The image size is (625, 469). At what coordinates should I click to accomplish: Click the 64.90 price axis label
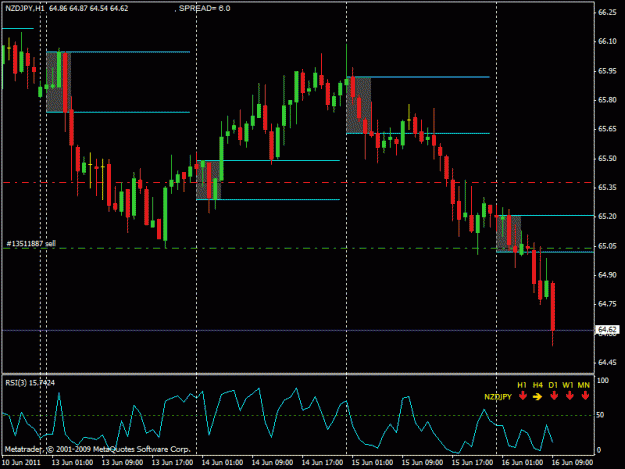click(x=607, y=275)
